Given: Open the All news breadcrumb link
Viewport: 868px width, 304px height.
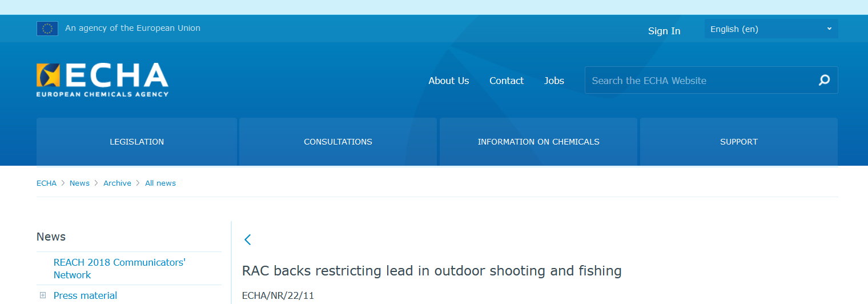Looking at the screenshot, I should pyautogui.click(x=160, y=183).
